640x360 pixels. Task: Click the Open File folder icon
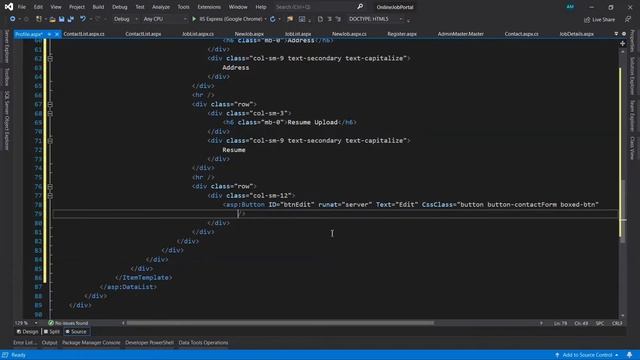(x=52, y=19)
